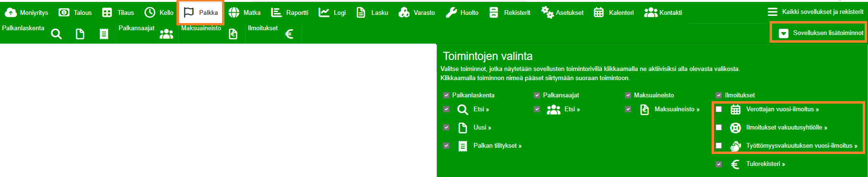The height and width of the screenshot is (177, 868).
Task: Toggle the Maksuaineisto item checkbox
Action: 628,109
